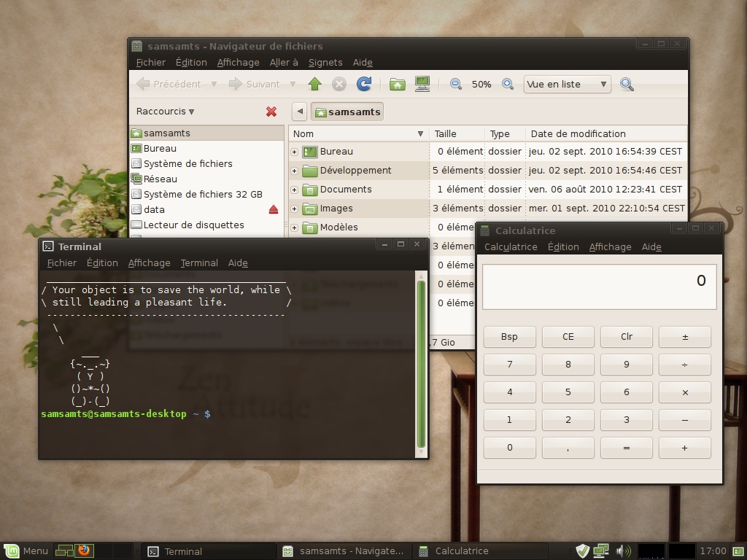Click the left arrow beside the samsamts path button

(300, 112)
